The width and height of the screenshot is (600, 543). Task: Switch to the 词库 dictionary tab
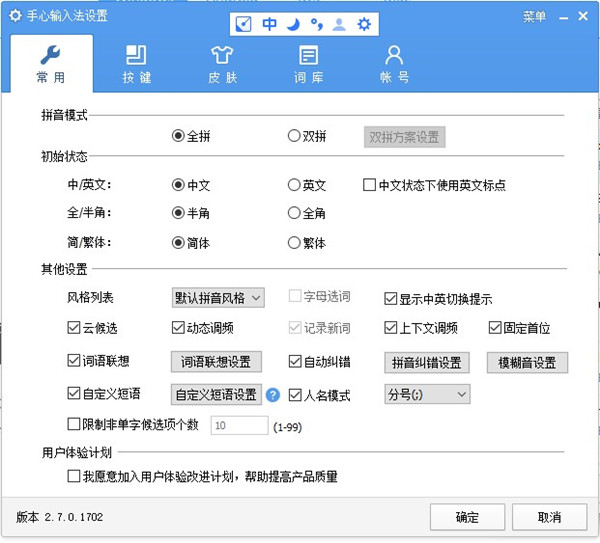[308, 64]
